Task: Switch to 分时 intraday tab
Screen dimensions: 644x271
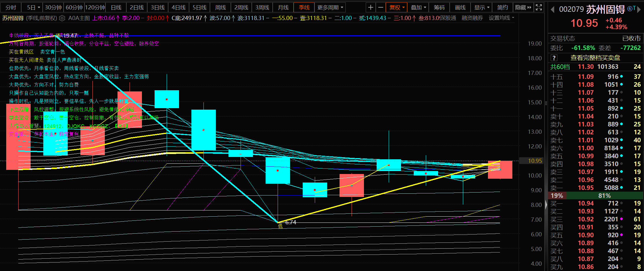Action: 11,8
